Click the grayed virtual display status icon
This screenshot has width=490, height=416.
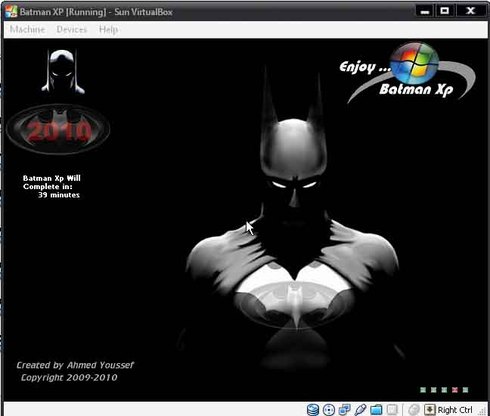click(393, 410)
